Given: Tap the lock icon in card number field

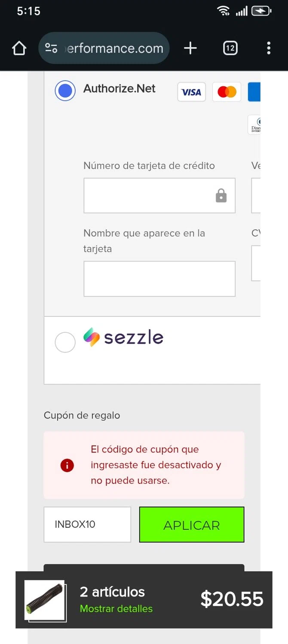Looking at the screenshot, I should point(221,196).
